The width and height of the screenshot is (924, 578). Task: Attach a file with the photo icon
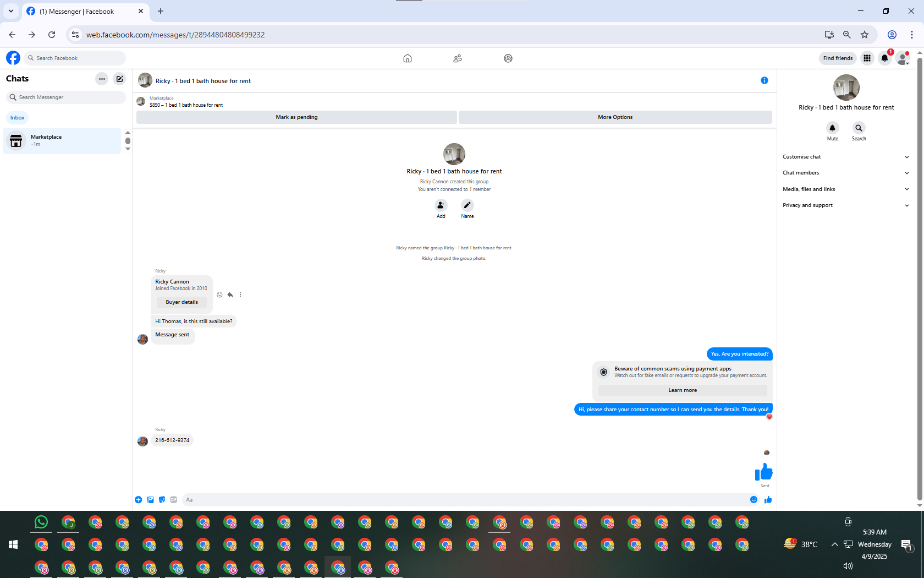pyautogui.click(x=151, y=500)
